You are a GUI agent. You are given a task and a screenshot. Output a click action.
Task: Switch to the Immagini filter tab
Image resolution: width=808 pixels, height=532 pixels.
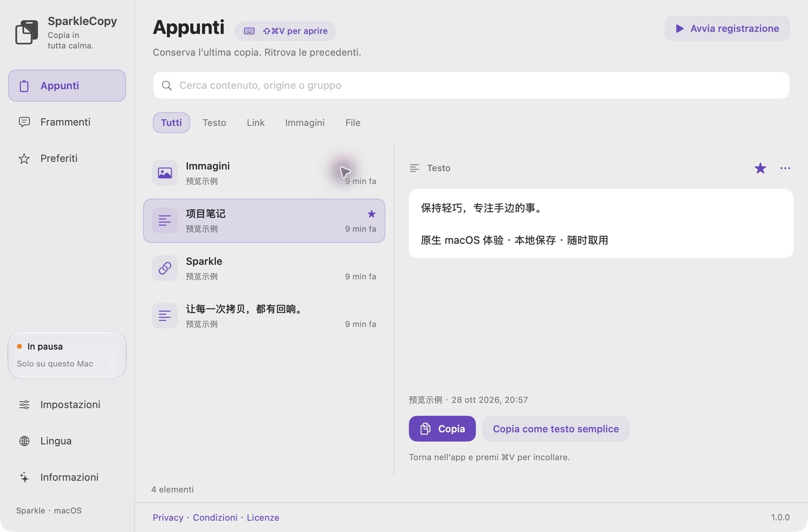tap(305, 123)
